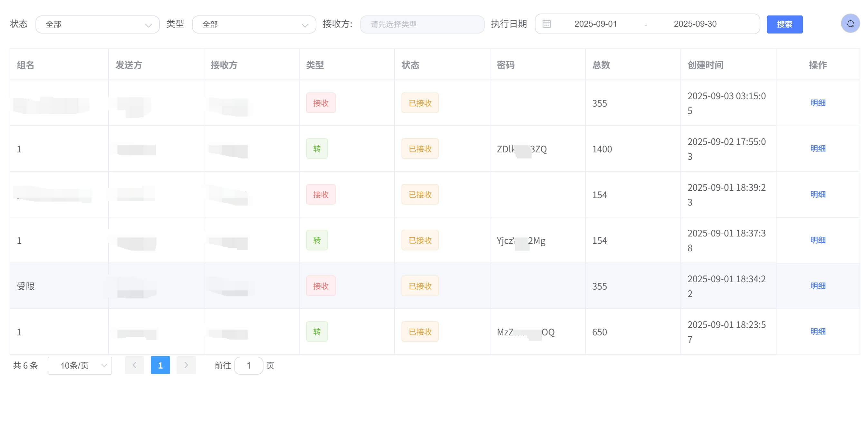Open 明细 for the 650 total row

(818, 332)
